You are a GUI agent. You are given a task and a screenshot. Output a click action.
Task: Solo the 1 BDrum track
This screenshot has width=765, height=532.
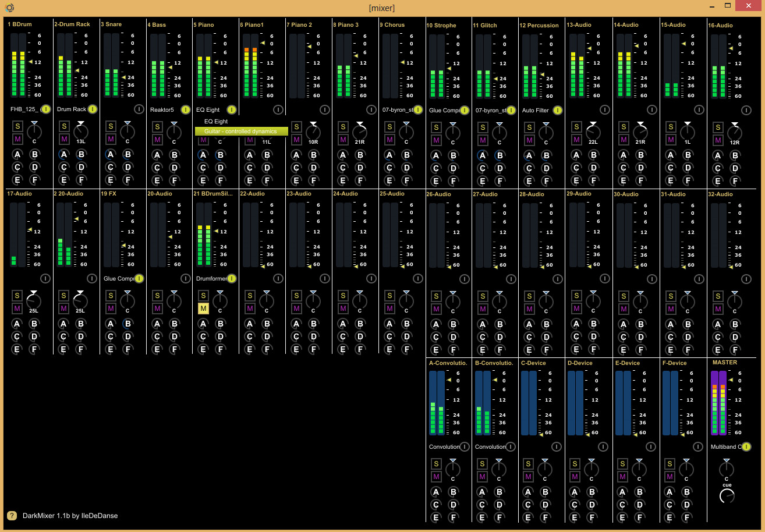(17, 126)
